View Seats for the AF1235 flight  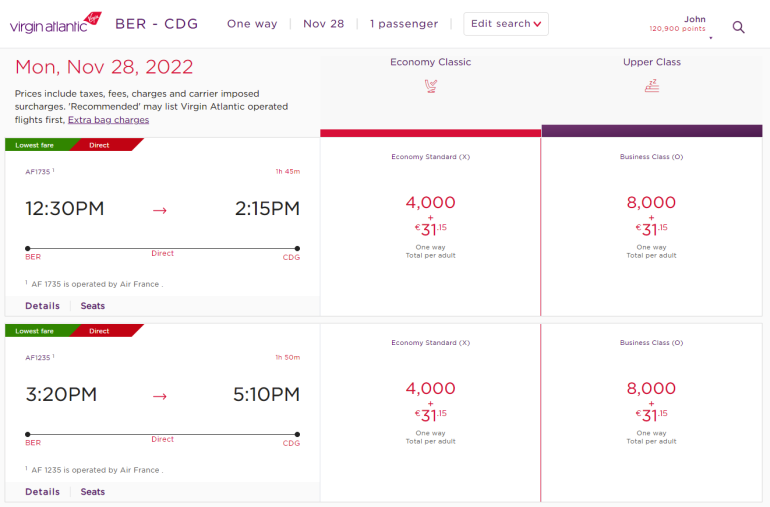(93, 492)
